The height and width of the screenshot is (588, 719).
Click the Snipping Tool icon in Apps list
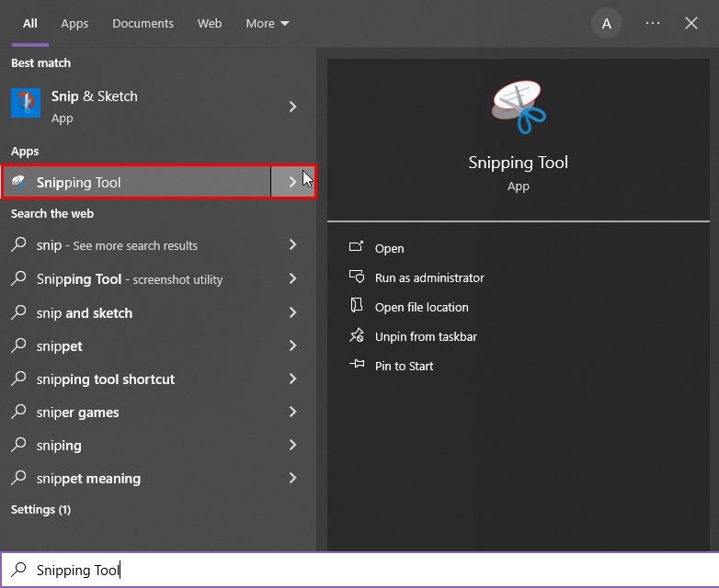pos(18,182)
